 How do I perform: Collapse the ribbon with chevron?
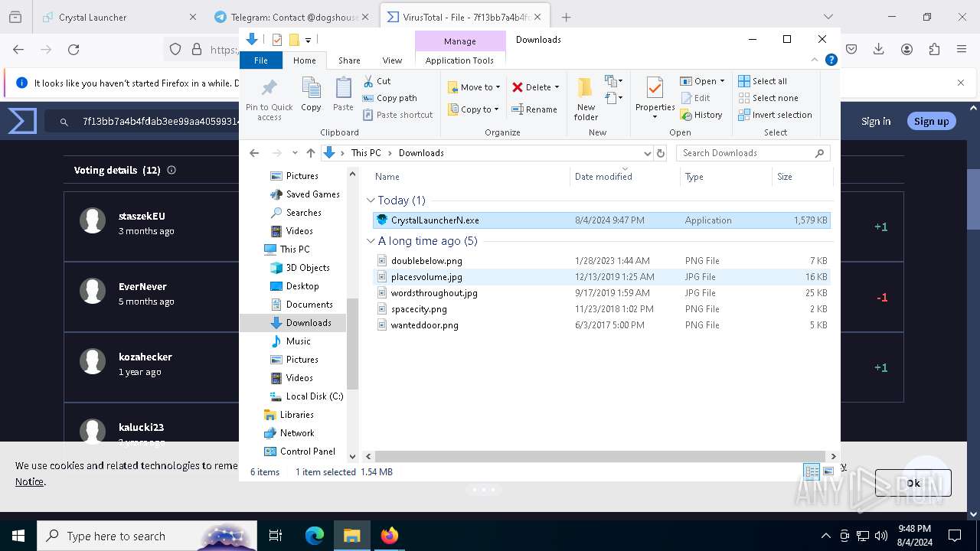(815, 60)
